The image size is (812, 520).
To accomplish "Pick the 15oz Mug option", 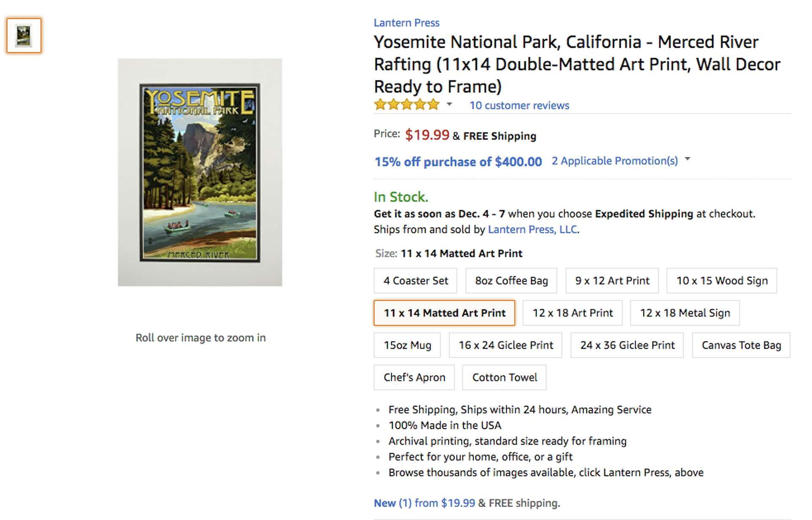I will click(x=407, y=345).
